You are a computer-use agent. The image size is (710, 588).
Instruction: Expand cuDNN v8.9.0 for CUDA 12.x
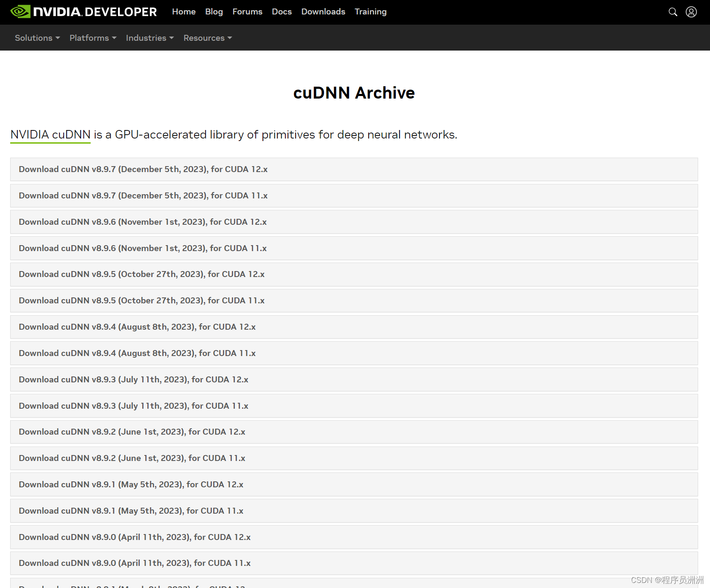(x=354, y=537)
